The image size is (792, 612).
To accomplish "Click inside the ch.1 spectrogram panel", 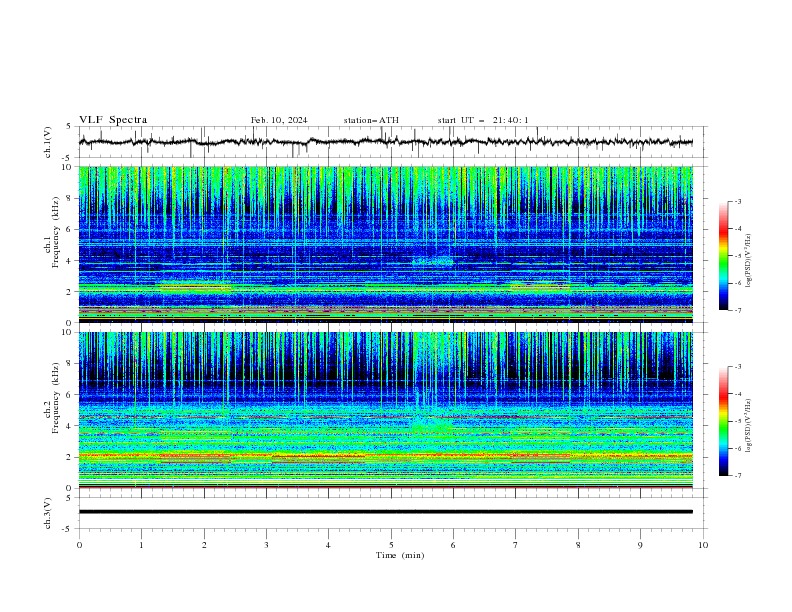I will click(x=386, y=244).
